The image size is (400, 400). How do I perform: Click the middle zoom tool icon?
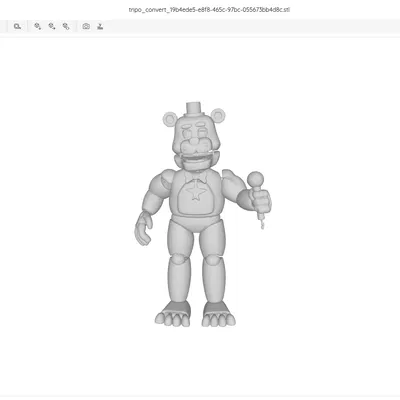click(x=52, y=26)
